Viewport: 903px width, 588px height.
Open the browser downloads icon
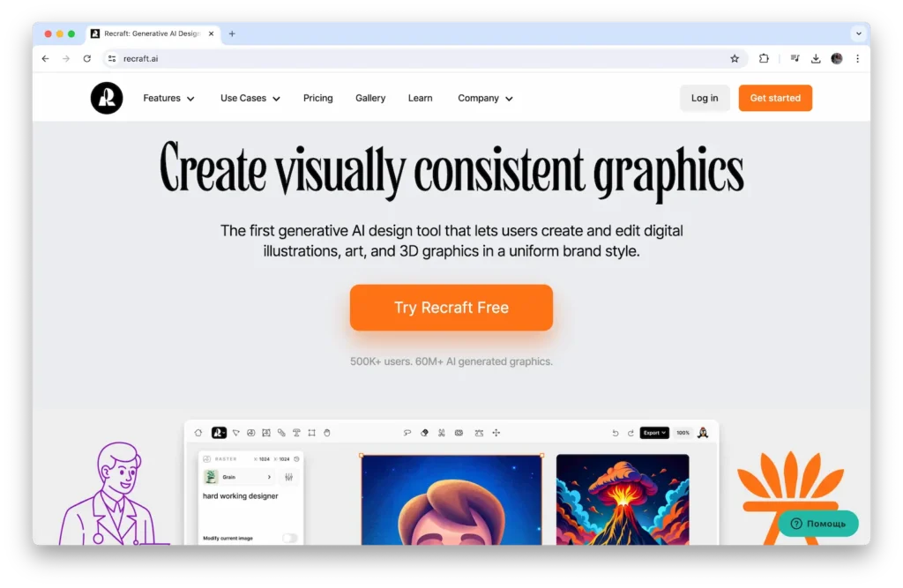tap(816, 58)
